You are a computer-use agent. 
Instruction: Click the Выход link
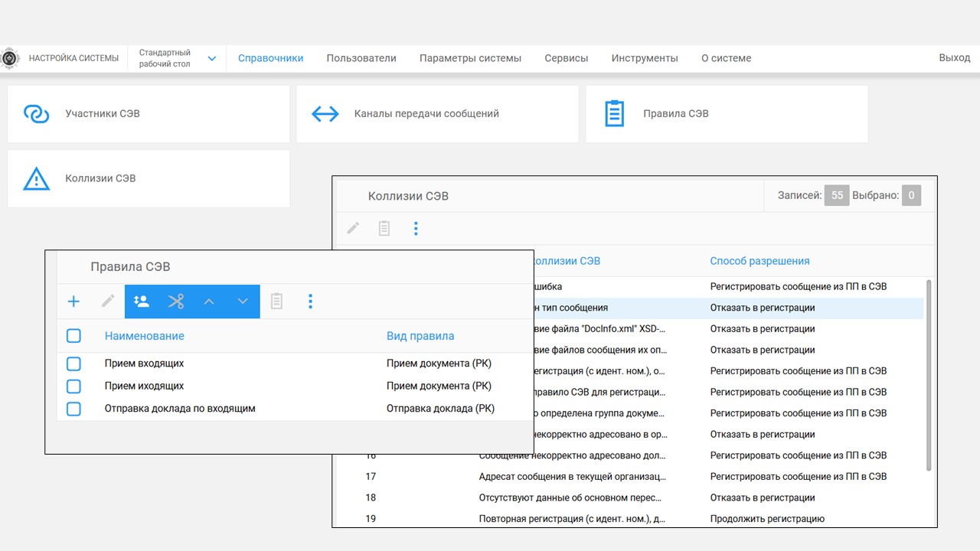pyautogui.click(x=954, y=58)
